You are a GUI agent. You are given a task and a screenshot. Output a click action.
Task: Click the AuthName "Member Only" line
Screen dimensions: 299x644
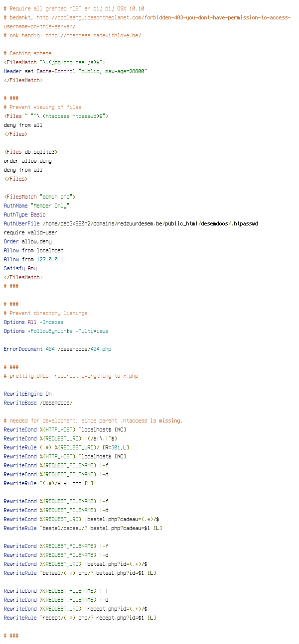pyautogui.click(x=36, y=206)
